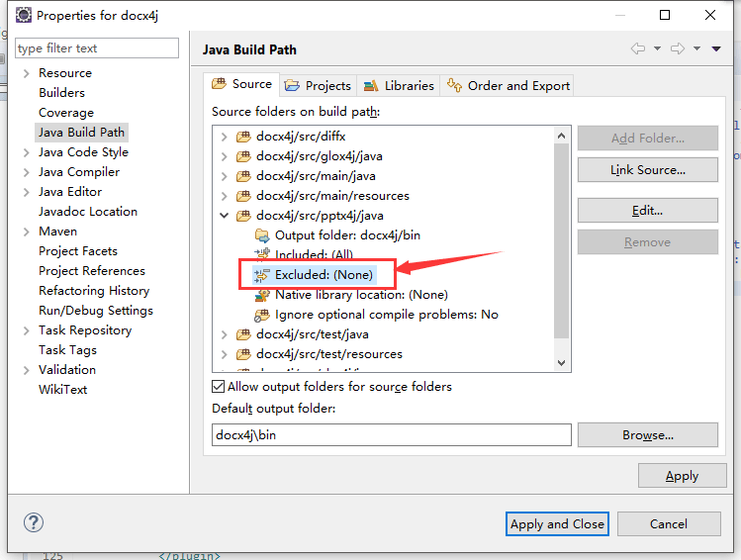The width and height of the screenshot is (741, 560).
Task: Click the source list scroll up arrow
Action: [x=561, y=137]
